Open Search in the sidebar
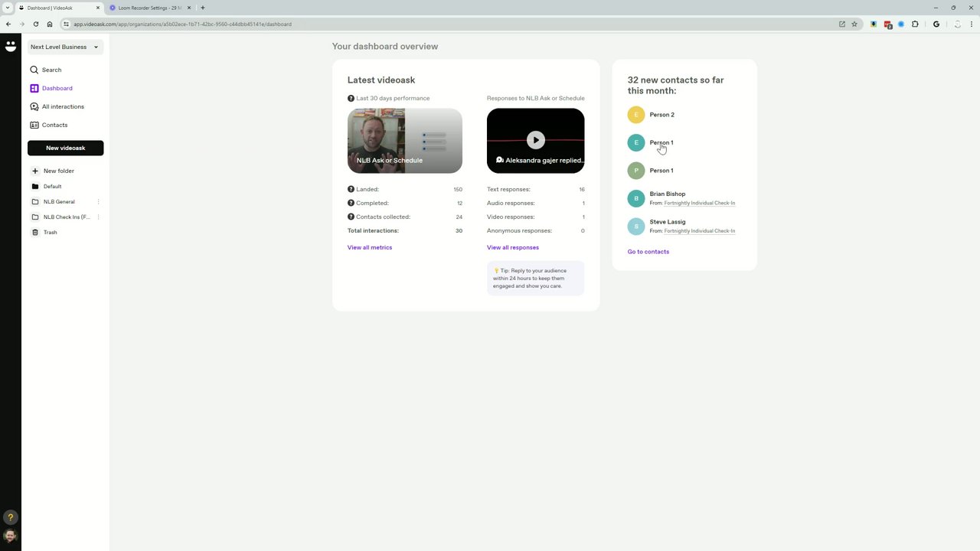 point(51,70)
